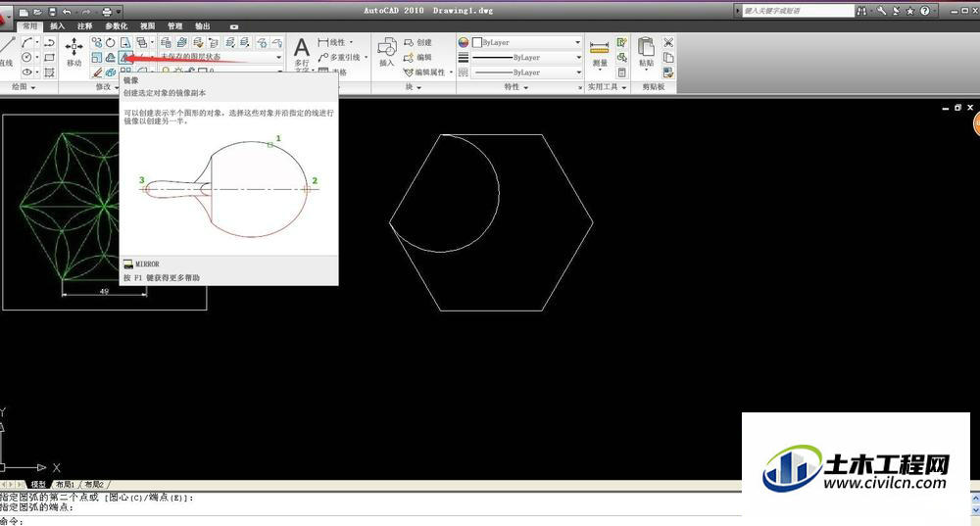Click the binoculars search icon
Image resolution: width=980 pixels, height=526 pixels.
[862, 11]
